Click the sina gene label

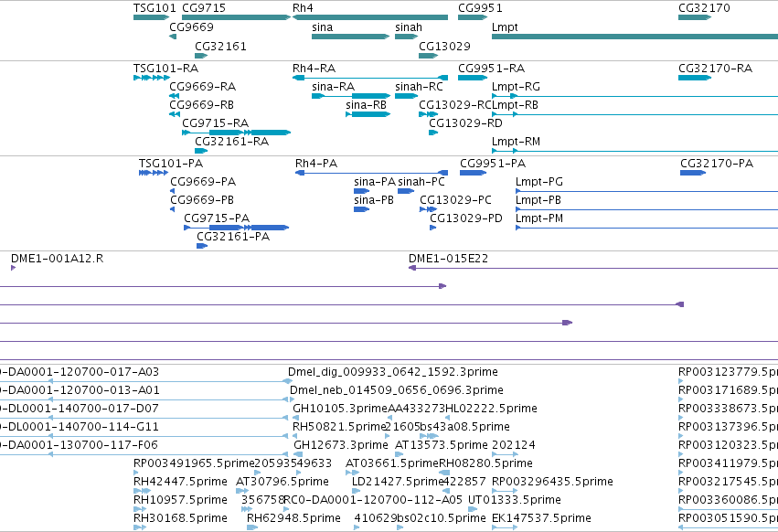(322, 27)
